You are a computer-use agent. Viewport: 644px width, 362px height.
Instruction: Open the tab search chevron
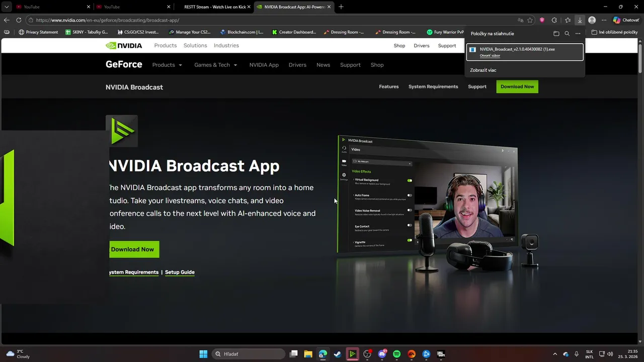click(7, 7)
